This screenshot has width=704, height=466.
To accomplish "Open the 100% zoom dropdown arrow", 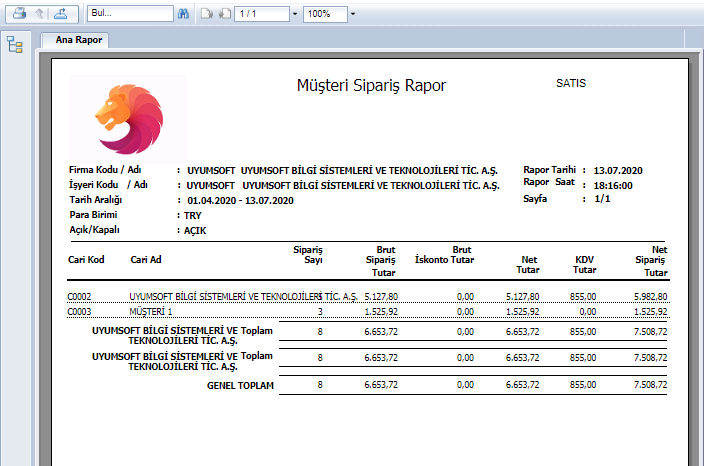I will point(354,15).
